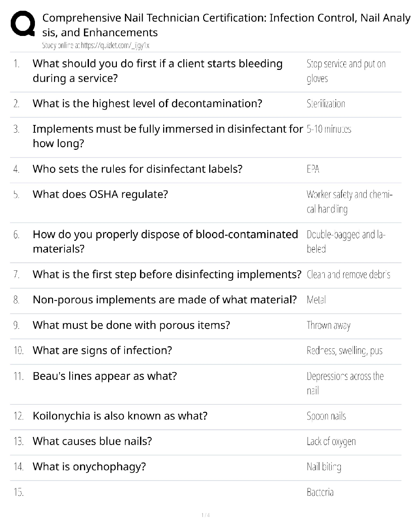Click the 'Sterilization' answer text
The image size is (411, 532).
(325, 104)
